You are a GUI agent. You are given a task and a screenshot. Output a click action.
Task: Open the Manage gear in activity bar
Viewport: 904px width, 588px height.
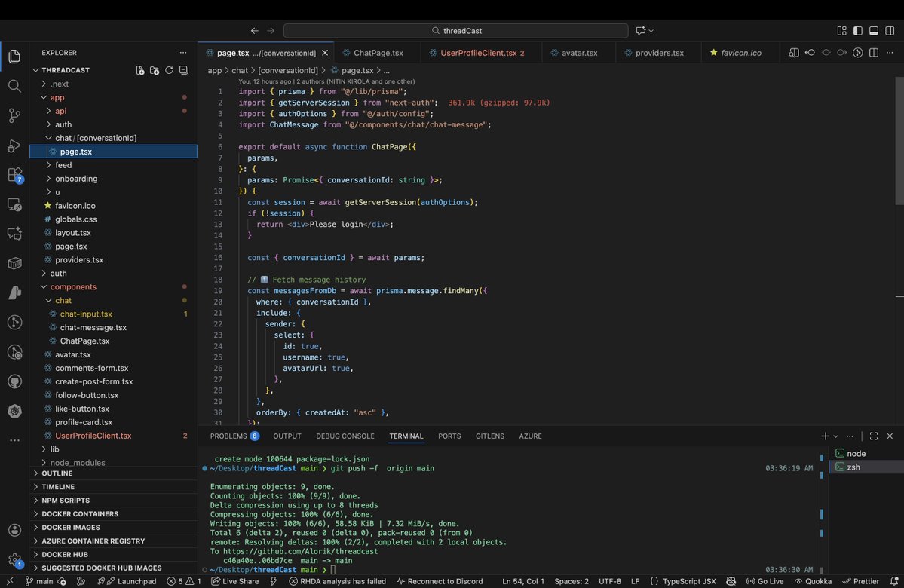(x=14, y=560)
